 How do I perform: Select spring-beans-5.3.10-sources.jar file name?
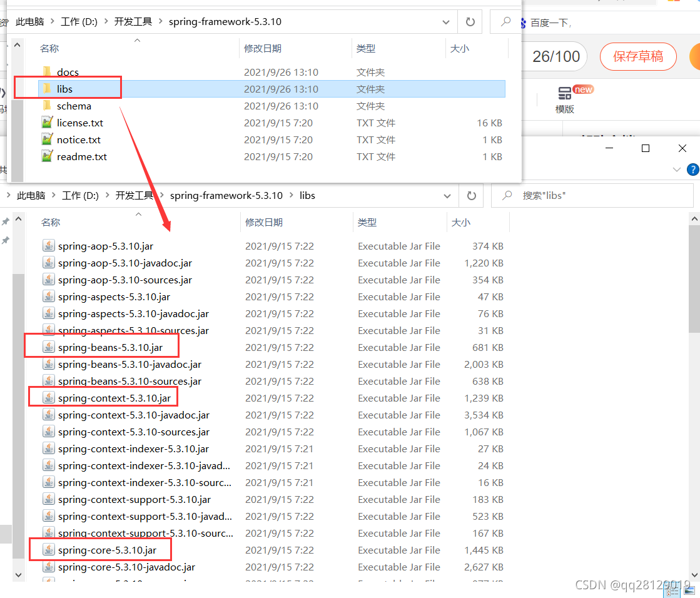pos(129,381)
